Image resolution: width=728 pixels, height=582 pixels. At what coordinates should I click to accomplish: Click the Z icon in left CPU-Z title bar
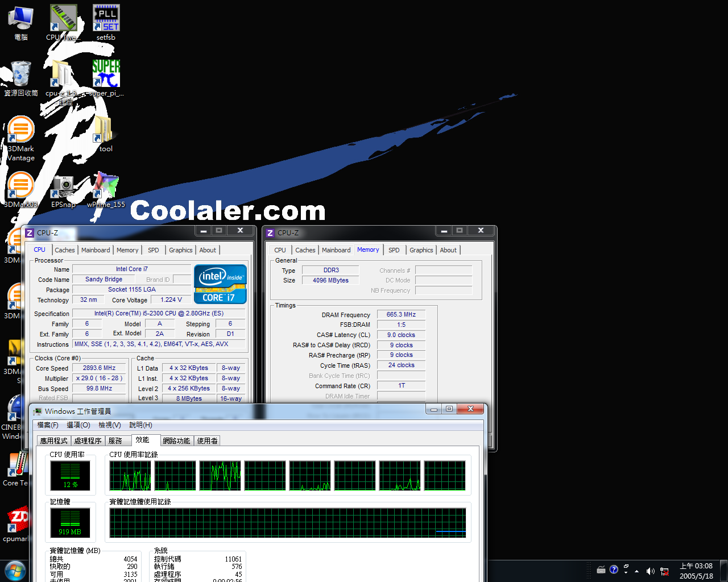(30, 233)
